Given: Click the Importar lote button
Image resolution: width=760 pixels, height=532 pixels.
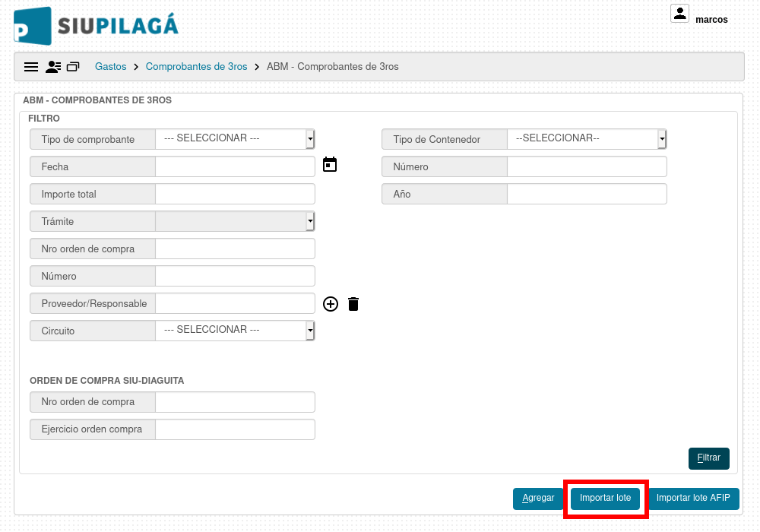Looking at the screenshot, I should pos(606,499).
